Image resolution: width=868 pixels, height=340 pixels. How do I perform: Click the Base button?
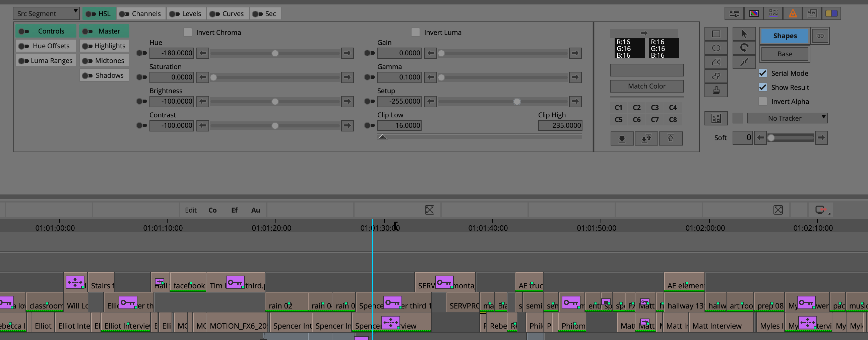[x=785, y=54]
